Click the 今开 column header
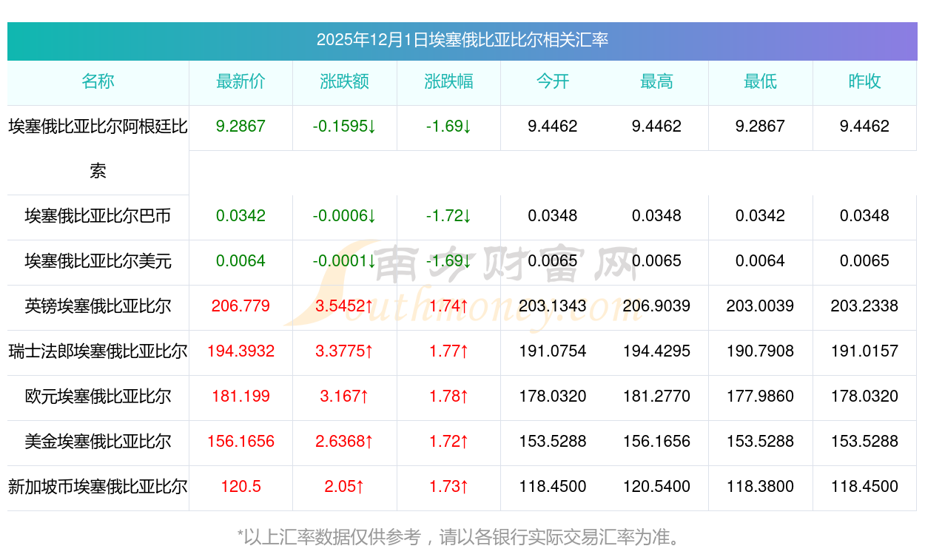Image resolution: width=925 pixels, height=560 pixels. [x=552, y=81]
